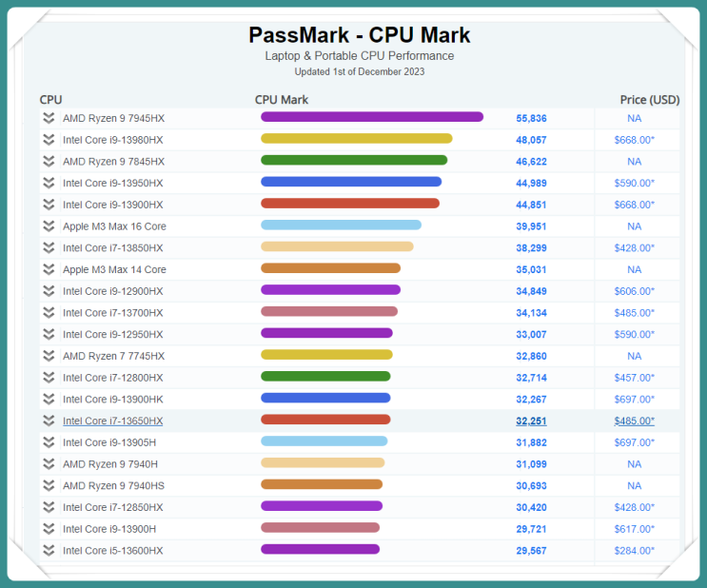The height and width of the screenshot is (588, 707).
Task: Expand the Intel Core i9-13950HX row
Action: (49, 183)
